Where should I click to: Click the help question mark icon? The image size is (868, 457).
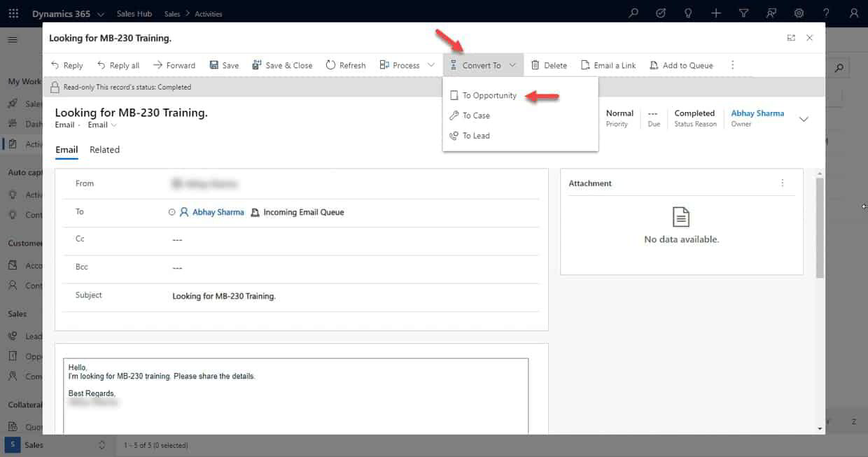coord(826,13)
